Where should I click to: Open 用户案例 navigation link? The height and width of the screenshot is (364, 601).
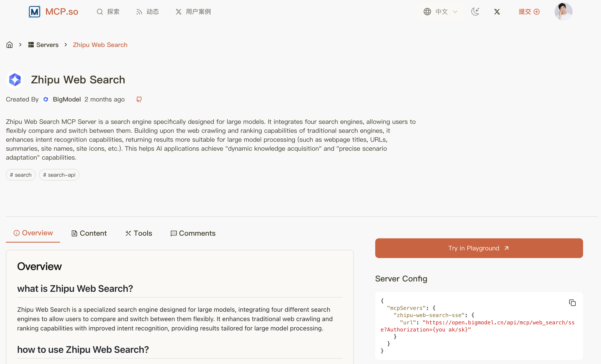coord(193,11)
